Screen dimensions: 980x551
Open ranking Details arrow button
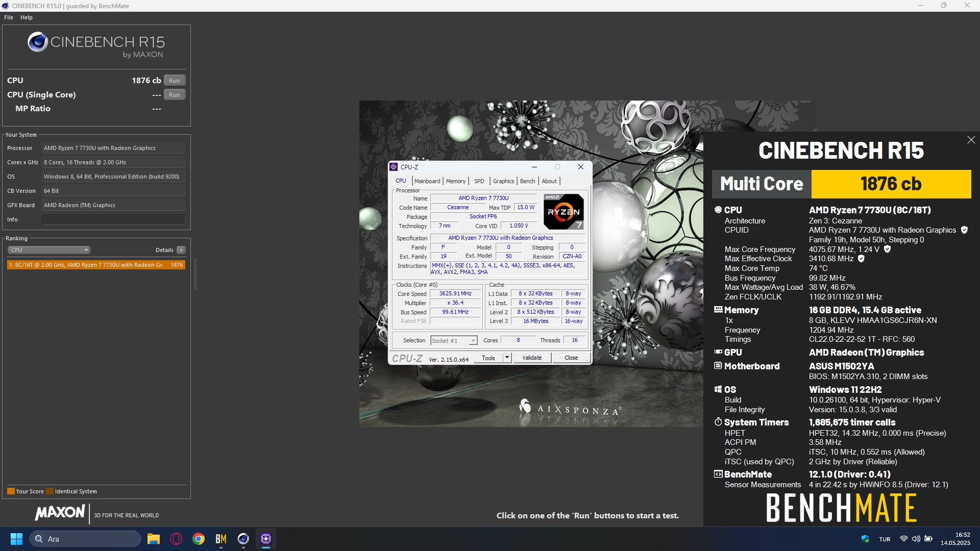(x=181, y=250)
